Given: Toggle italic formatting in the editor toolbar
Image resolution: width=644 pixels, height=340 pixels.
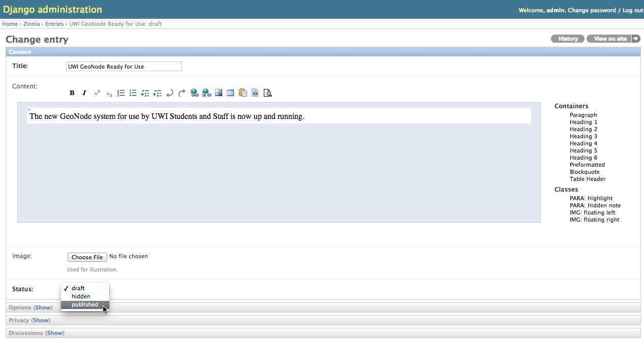Looking at the screenshot, I should [84, 93].
